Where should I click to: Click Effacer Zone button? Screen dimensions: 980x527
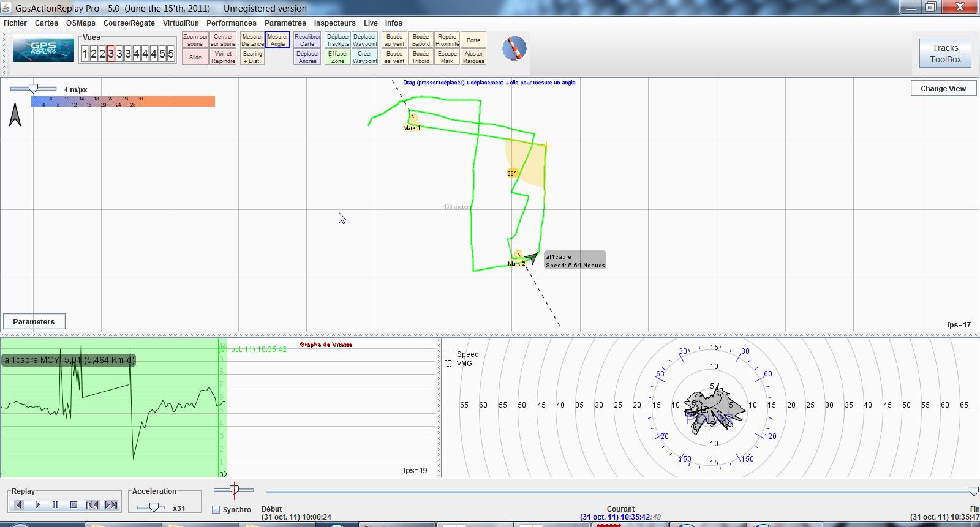338,57
